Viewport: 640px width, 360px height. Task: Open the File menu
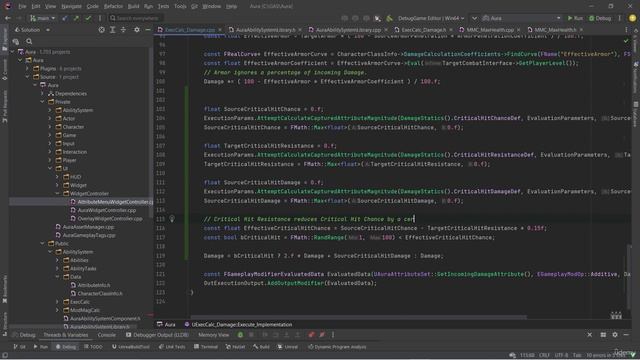22,6
